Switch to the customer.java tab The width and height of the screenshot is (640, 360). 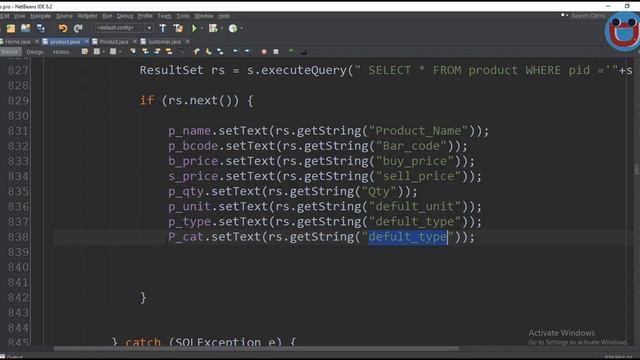164,42
